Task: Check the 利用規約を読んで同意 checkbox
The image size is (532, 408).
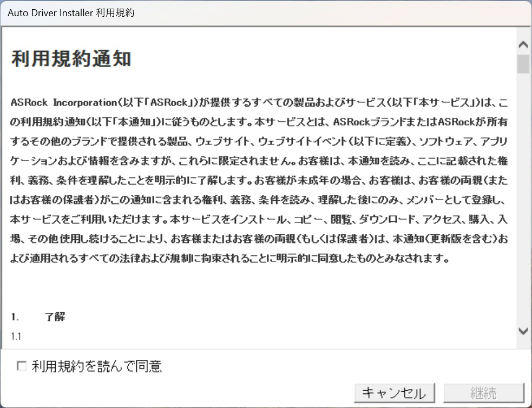Action: [22, 366]
